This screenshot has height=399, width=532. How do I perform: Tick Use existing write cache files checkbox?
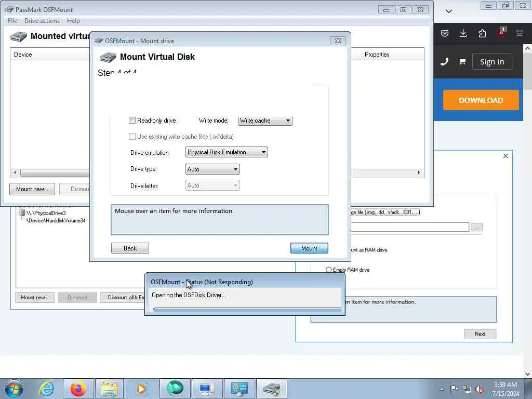pos(132,137)
